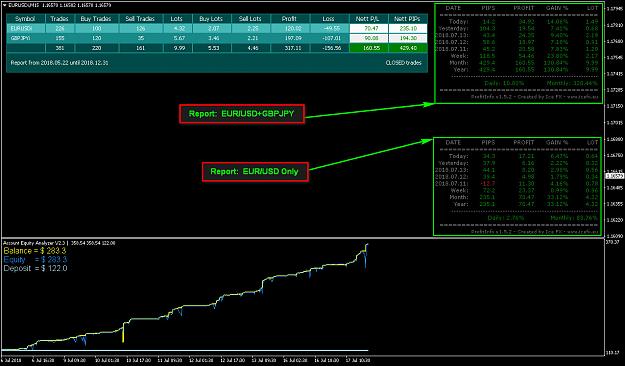The image size is (625, 366).
Task: Click the highlighted current price label on the price axis
Action: (614, 176)
